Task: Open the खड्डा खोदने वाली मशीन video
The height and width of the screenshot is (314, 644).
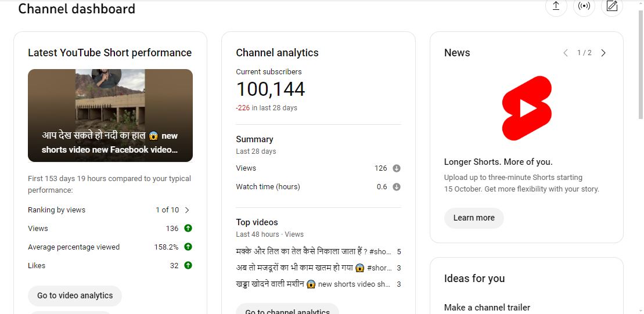Action: coord(313,284)
